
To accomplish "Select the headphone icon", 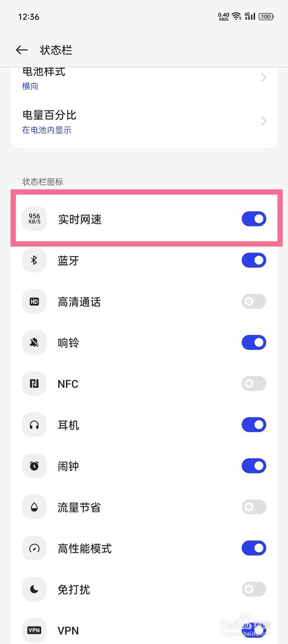I will tap(34, 424).
